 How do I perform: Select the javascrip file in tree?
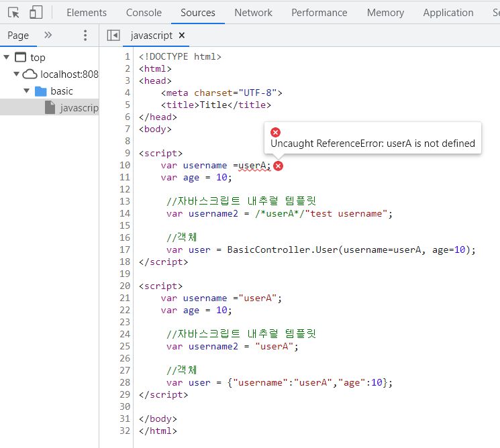tap(50, 107)
